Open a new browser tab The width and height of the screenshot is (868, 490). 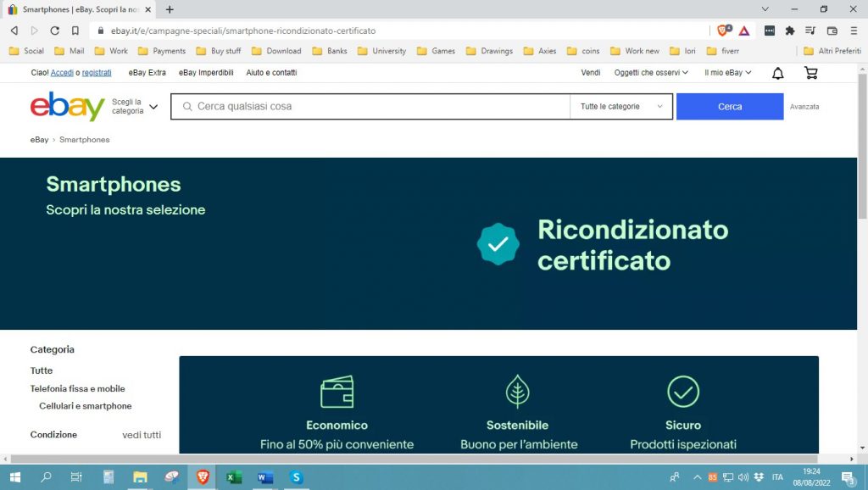[x=170, y=9]
